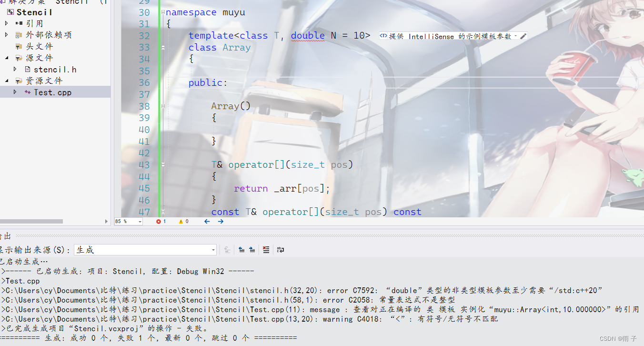This screenshot has height=346, width=644.
Task: Collapse the 资源文件 filter folder
Action: click(7, 81)
